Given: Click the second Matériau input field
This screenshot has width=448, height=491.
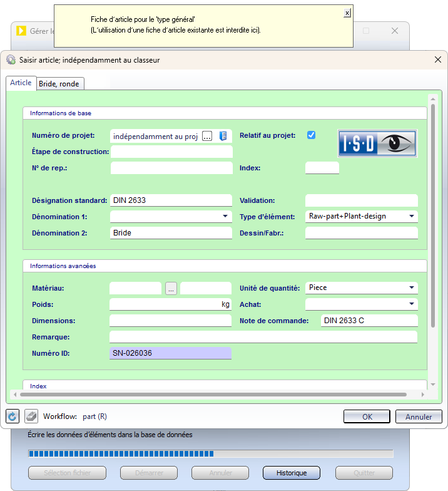Looking at the screenshot, I should (x=206, y=288).
